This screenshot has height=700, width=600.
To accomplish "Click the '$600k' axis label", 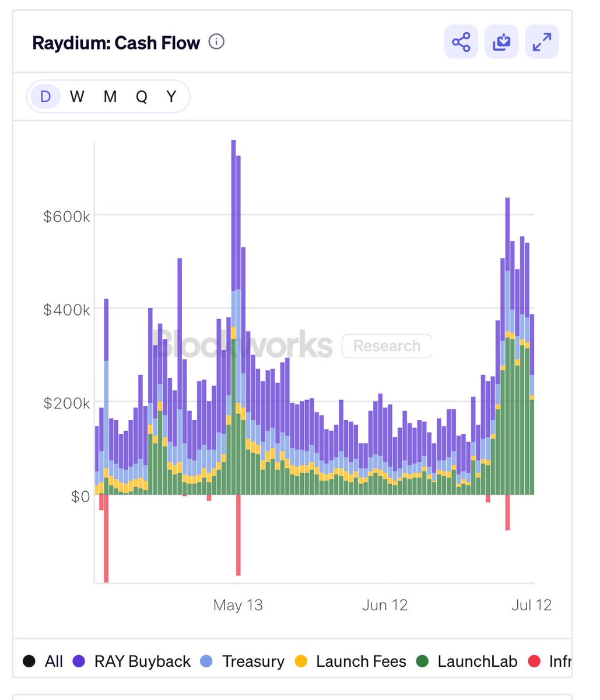I will pos(66,216).
